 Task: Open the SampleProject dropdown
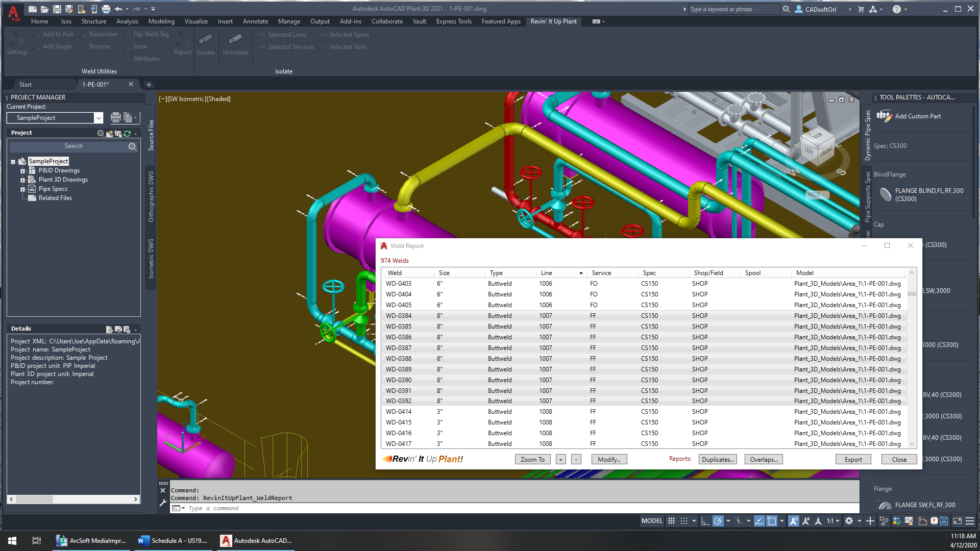99,118
